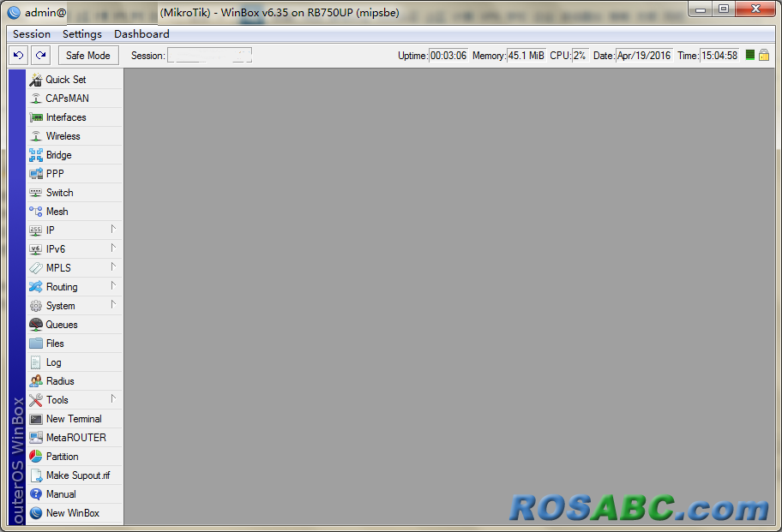Open the Mesh menu entry
This screenshot has height=532, width=782.
(x=74, y=212)
